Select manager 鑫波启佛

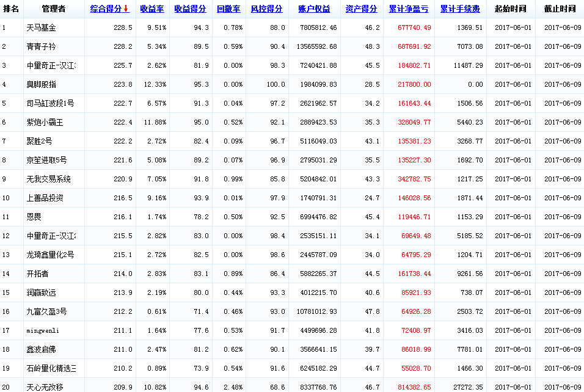pyautogui.click(x=41, y=349)
